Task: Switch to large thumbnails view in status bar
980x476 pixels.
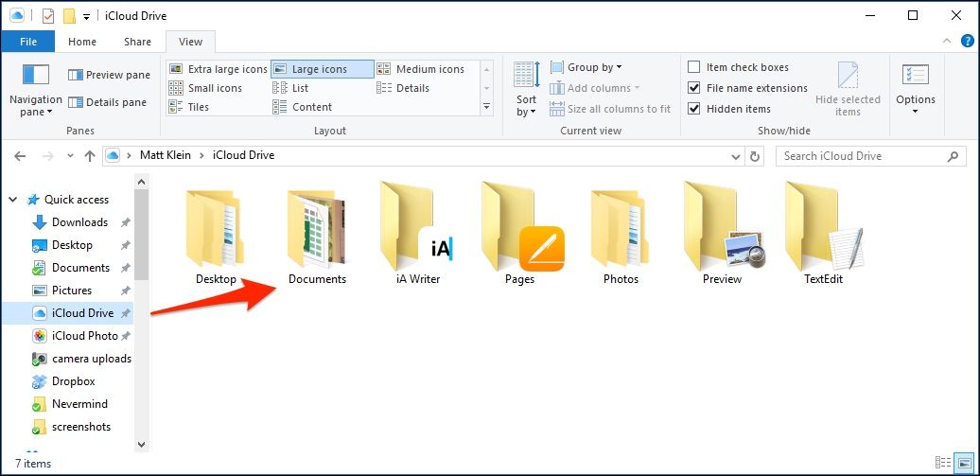Action: point(964,464)
